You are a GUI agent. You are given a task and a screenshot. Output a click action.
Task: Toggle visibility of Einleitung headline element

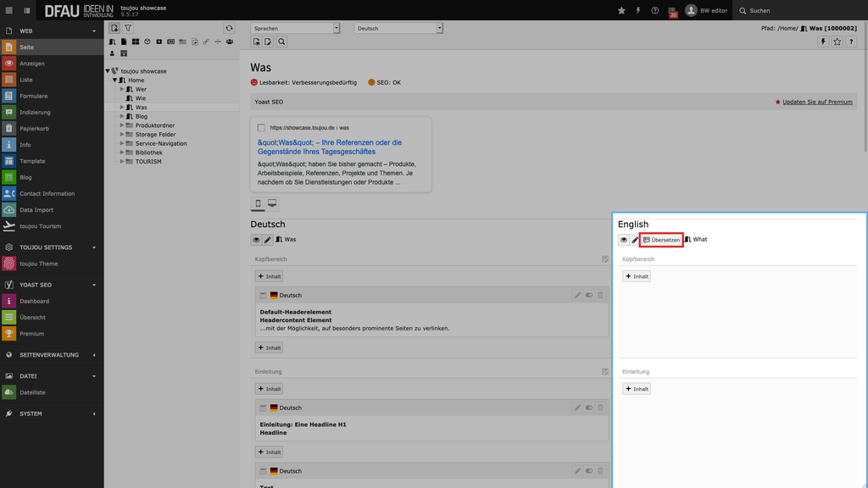[589, 408]
